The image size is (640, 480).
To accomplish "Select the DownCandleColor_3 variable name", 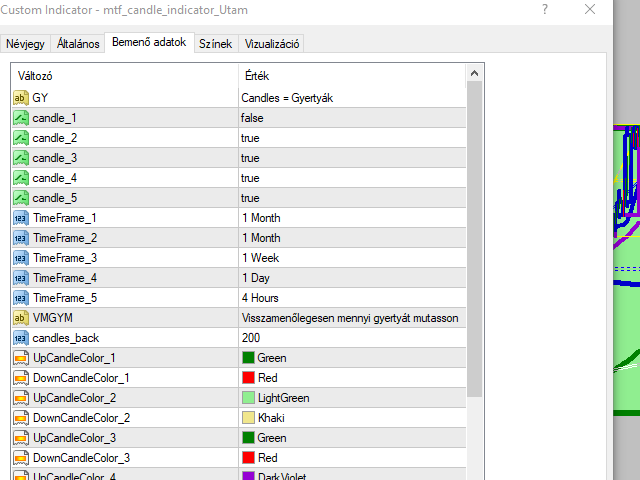I will 82,458.
